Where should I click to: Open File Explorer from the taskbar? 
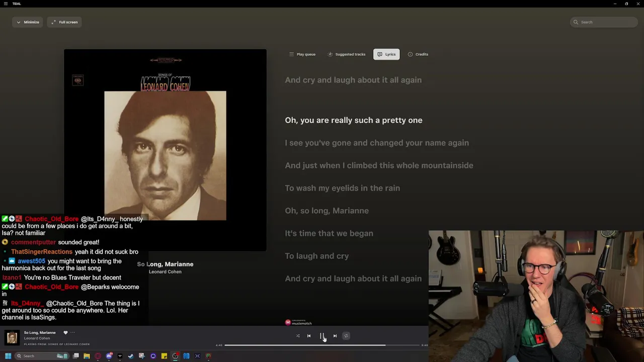coord(87,356)
